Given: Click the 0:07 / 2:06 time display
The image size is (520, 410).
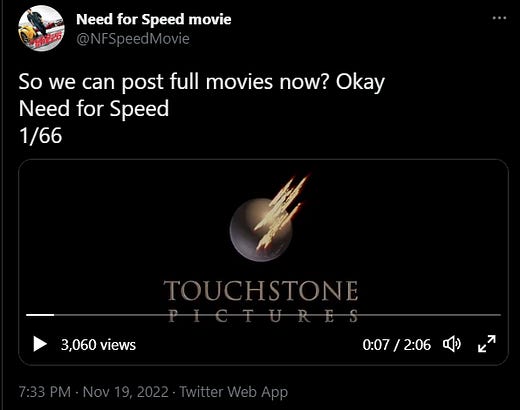Looking at the screenshot, I should point(397,344).
